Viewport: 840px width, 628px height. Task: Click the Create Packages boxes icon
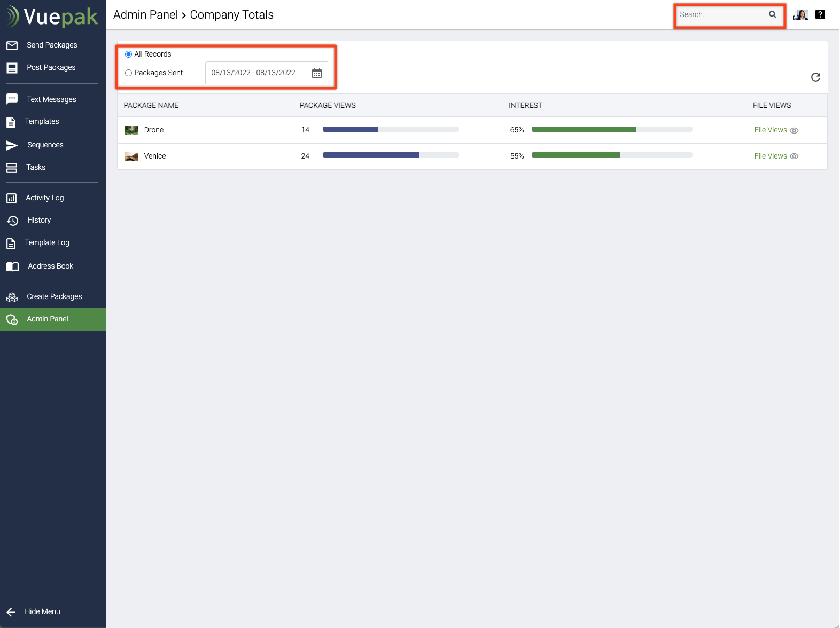pyautogui.click(x=12, y=297)
